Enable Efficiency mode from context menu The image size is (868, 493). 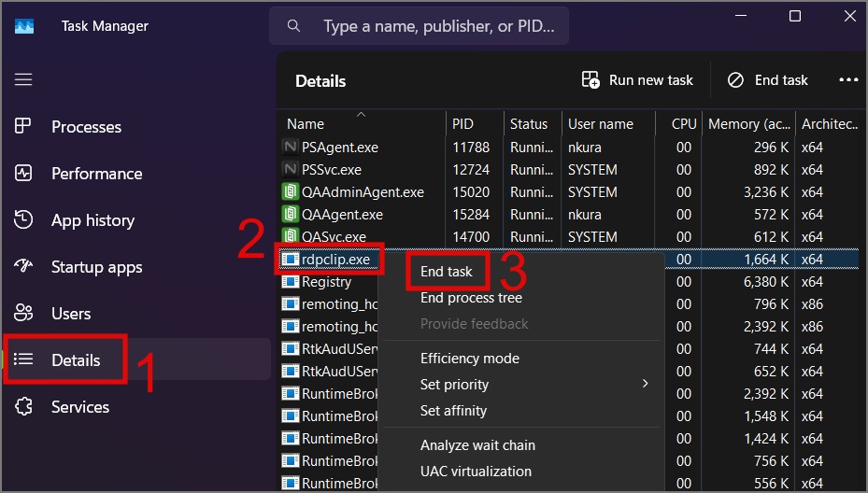469,359
